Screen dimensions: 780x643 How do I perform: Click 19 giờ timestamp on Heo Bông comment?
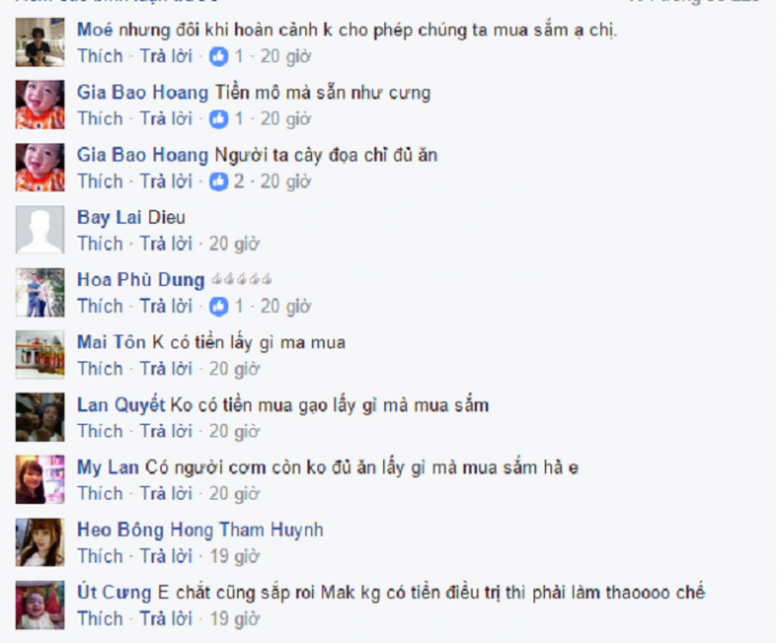pyautogui.click(x=234, y=556)
